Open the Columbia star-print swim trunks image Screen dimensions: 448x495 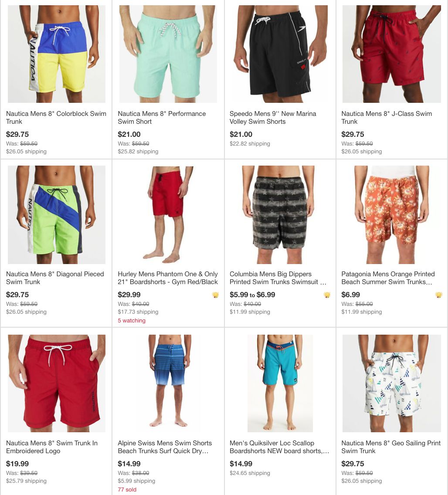point(280,215)
